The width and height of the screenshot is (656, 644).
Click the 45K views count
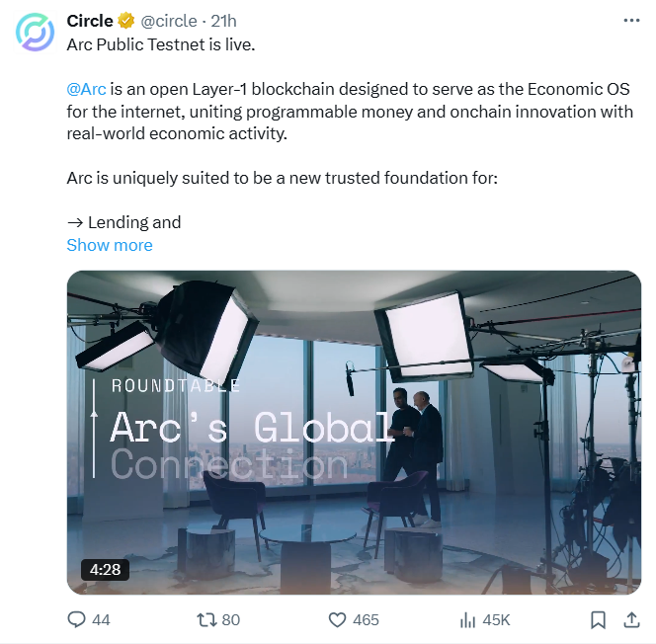(x=496, y=619)
